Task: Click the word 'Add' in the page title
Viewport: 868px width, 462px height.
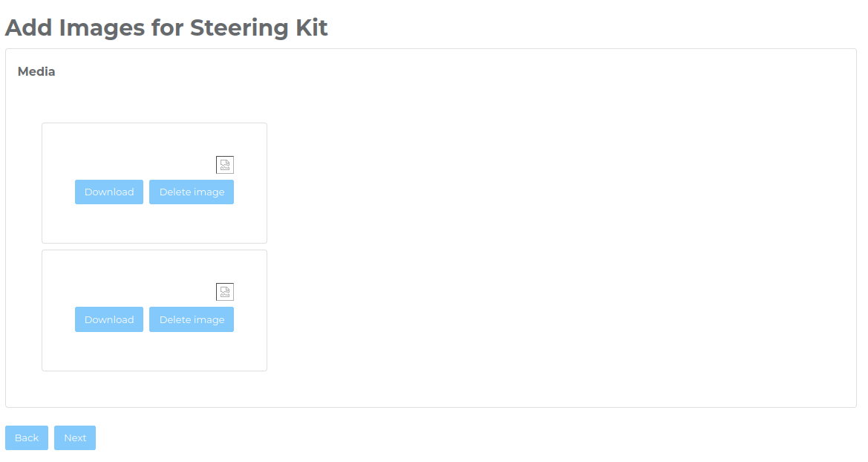Action: click(29, 28)
